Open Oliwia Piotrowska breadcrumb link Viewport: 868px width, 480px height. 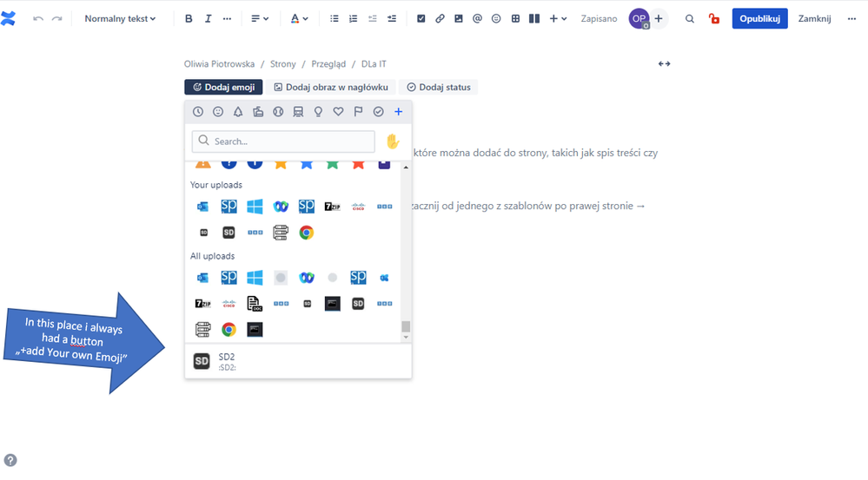(219, 64)
